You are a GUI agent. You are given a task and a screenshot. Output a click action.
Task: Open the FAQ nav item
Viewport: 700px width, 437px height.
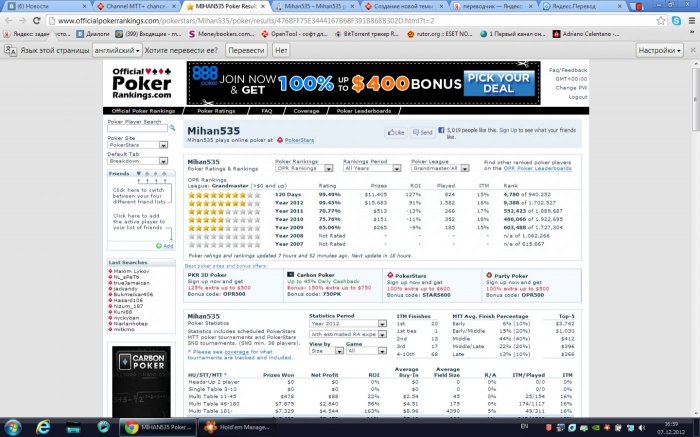click(267, 111)
